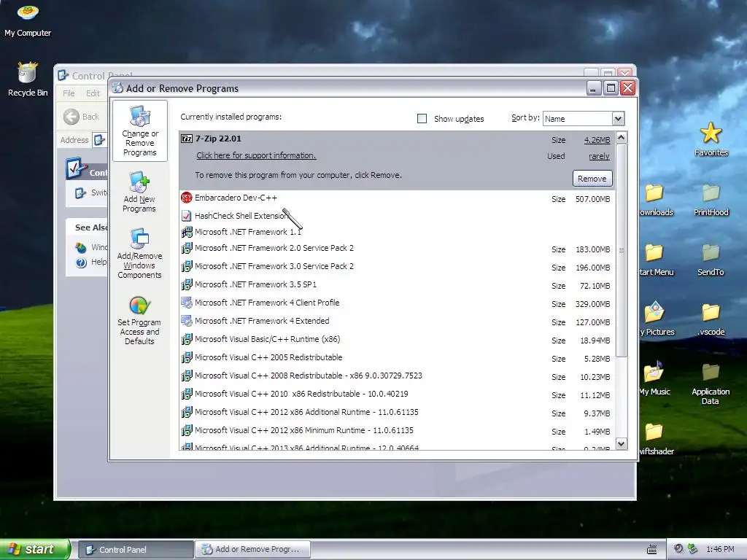The width and height of the screenshot is (747, 560).
Task: Click .NET Framework 4 Client Profile icon
Action: tap(187, 303)
